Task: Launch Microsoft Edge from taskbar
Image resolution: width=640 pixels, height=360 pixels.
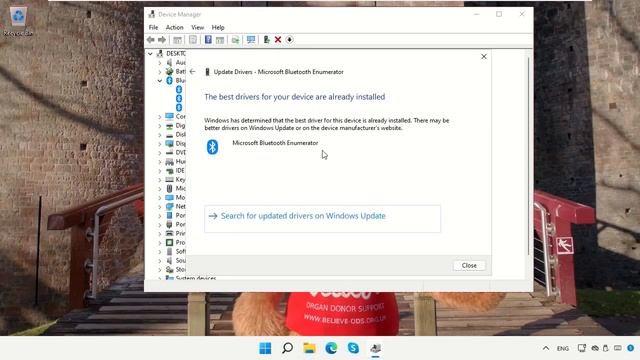Action: pos(331,348)
